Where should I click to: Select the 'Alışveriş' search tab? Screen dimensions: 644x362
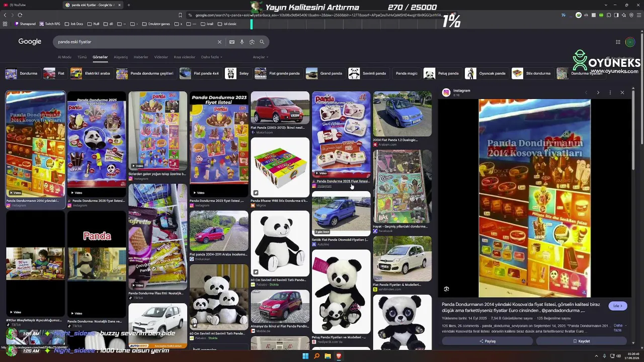[121, 57]
